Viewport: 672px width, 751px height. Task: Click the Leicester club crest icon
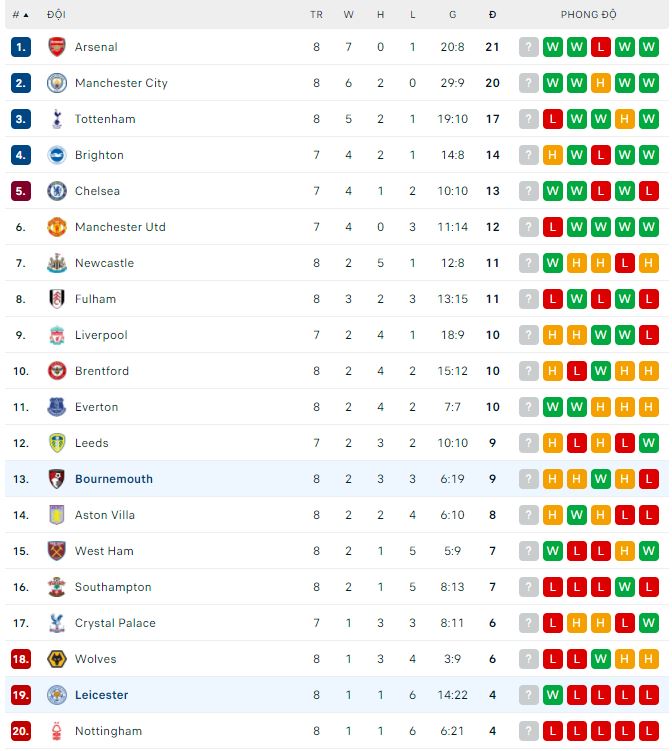point(56,695)
